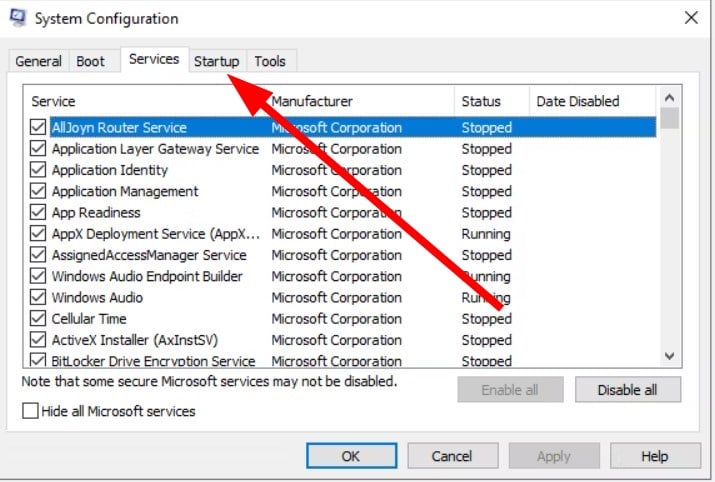Uncheck AllJoyn Router Service checkbox
Image resolution: width=715 pixels, height=482 pixels.
tap(38, 128)
